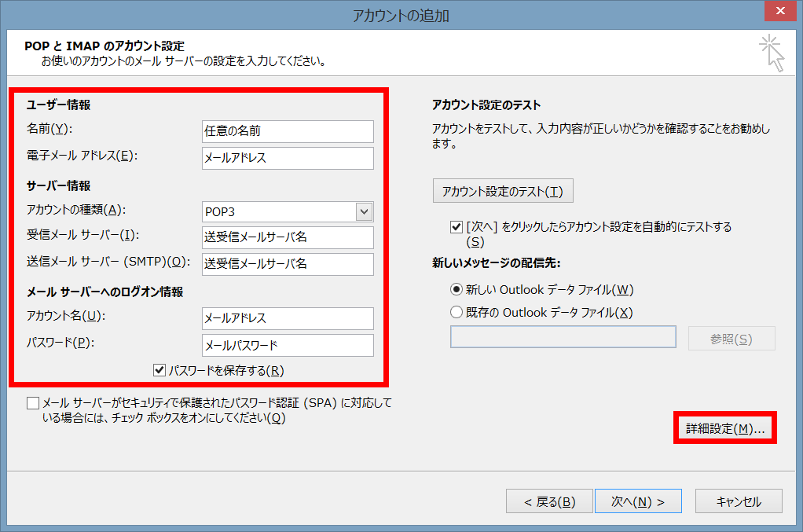Viewport: 803px width, 532px height.
Task: Check the SPA パスワード認証 checkbox
Action: [33, 402]
